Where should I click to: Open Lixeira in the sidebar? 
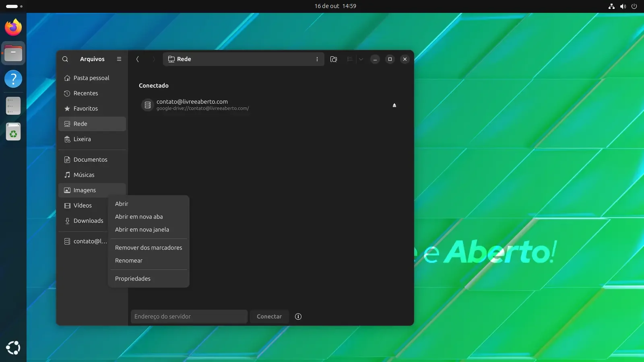[92, 139]
